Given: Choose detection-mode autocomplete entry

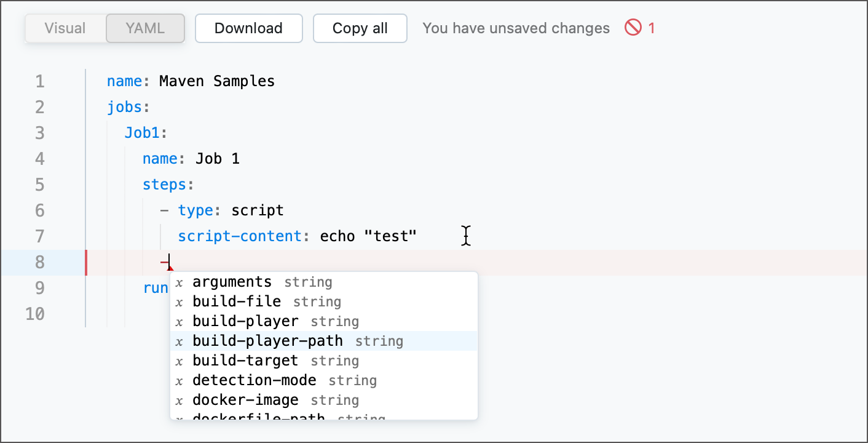Looking at the screenshot, I should click(254, 380).
